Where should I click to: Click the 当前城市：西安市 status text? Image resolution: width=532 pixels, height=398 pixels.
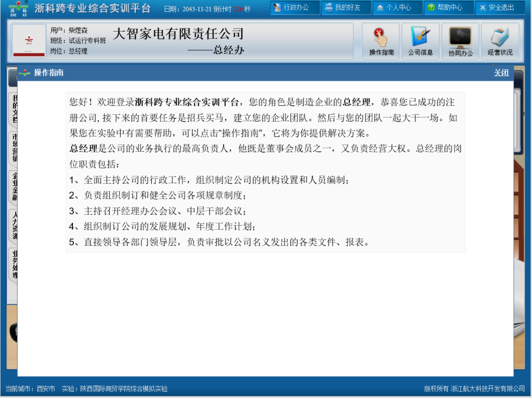click(30, 389)
